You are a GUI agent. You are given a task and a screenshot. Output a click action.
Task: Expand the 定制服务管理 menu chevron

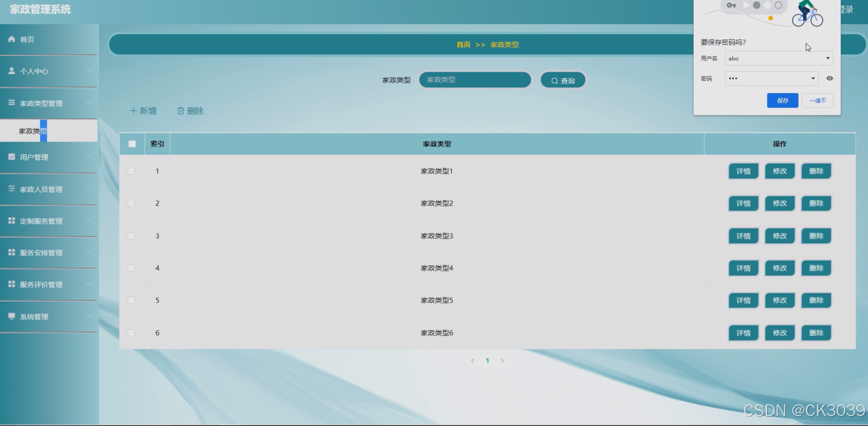[89, 221]
